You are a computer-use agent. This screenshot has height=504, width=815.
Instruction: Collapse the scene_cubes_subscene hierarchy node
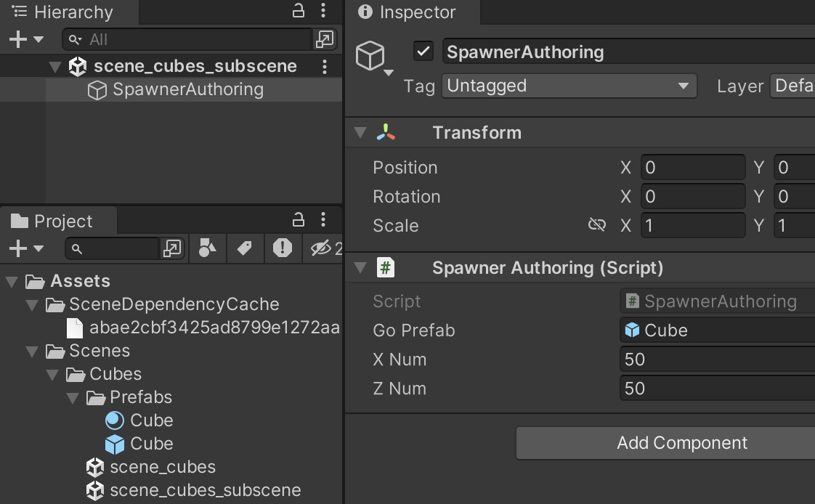point(54,67)
